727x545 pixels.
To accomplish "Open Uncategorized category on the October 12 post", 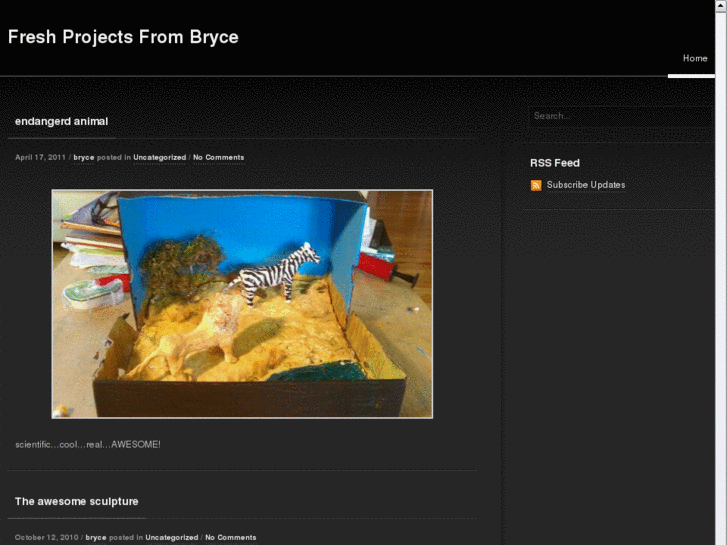I will click(172, 537).
